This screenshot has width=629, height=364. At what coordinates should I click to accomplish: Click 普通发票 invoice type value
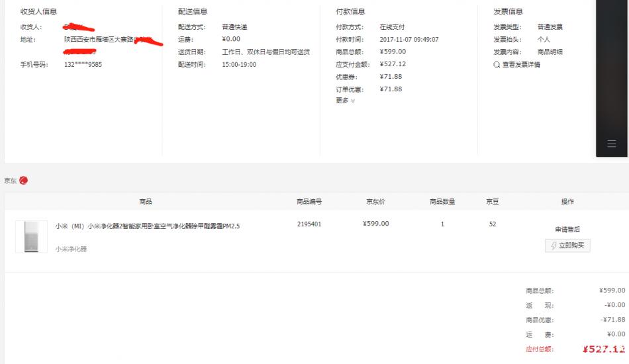coord(550,27)
